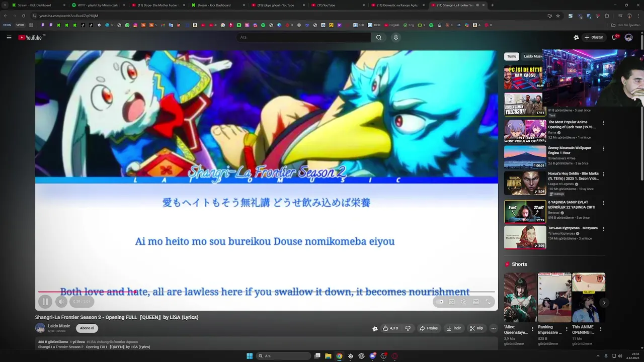This screenshot has width=644, height=362.
Task: Reload the page with the refresh icon
Action: tap(23, 16)
